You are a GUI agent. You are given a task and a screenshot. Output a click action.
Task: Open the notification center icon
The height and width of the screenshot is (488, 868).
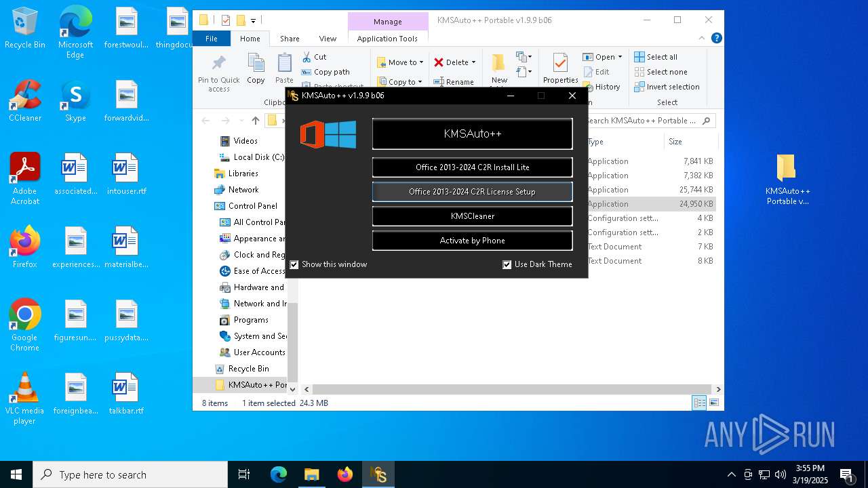point(846,474)
